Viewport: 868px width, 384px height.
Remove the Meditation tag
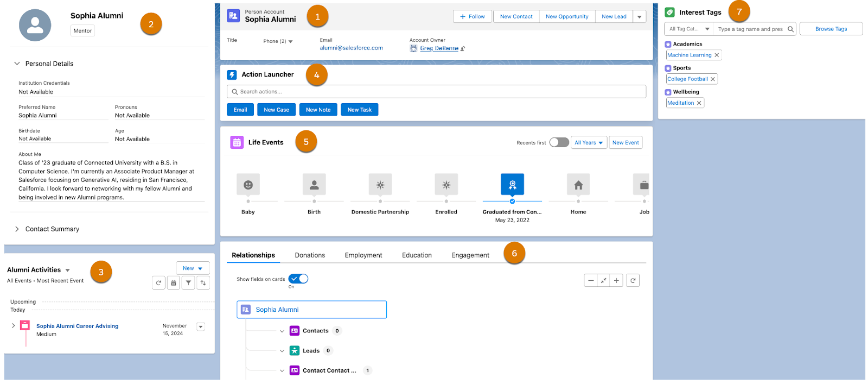pyautogui.click(x=699, y=103)
